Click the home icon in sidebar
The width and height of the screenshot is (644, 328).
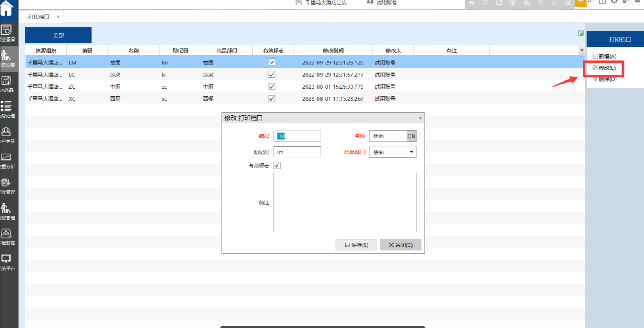point(7,8)
